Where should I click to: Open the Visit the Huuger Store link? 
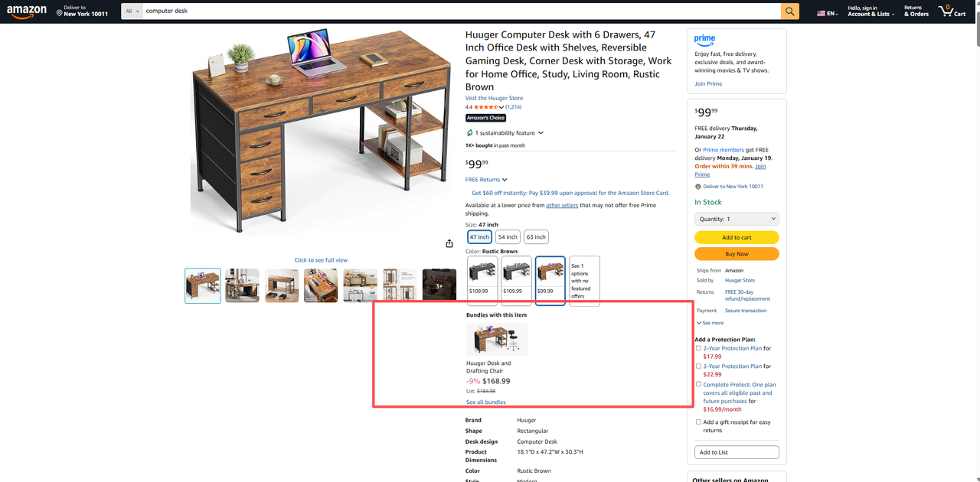tap(494, 98)
